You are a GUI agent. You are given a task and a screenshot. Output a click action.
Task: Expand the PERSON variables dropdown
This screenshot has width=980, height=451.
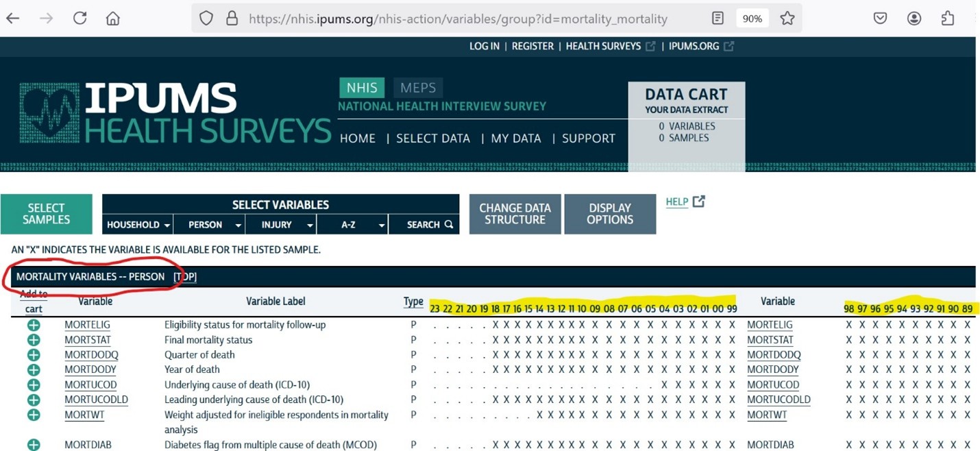pyautogui.click(x=208, y=225)
